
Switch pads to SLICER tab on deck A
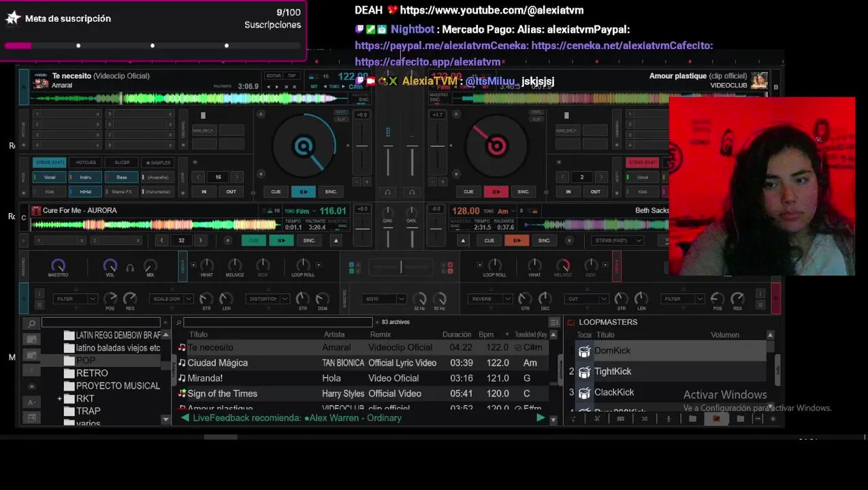coord(121,163)
